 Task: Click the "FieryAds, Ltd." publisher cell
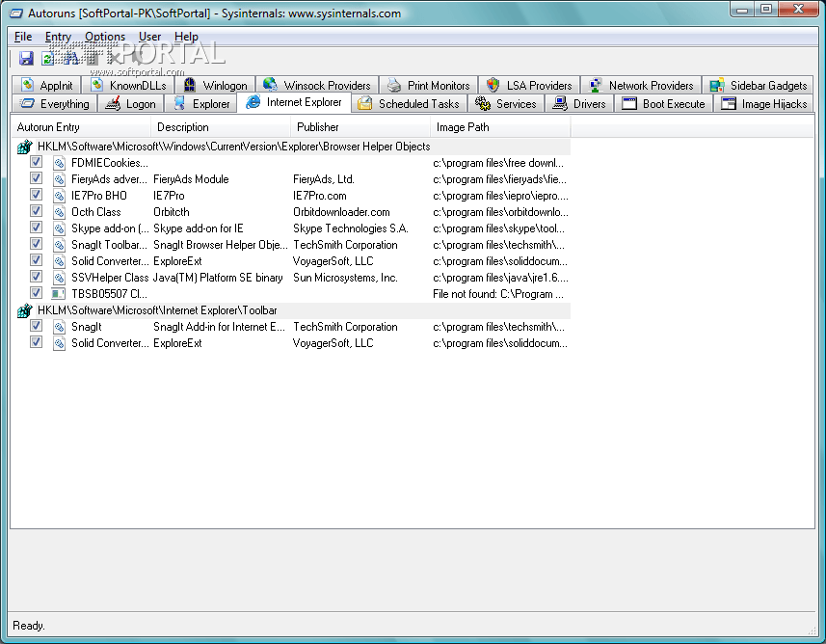click(324, 179)
